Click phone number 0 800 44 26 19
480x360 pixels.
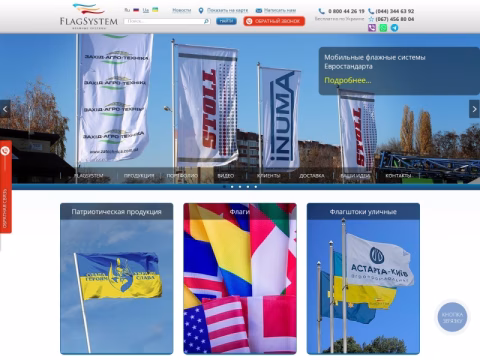point(346,11)
